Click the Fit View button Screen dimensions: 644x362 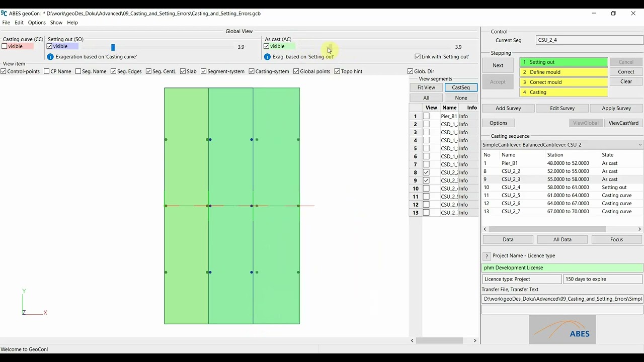point(426,87)
